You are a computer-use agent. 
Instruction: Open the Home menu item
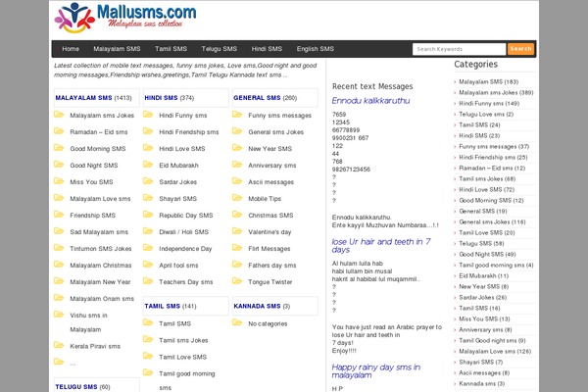coord(71,48)
